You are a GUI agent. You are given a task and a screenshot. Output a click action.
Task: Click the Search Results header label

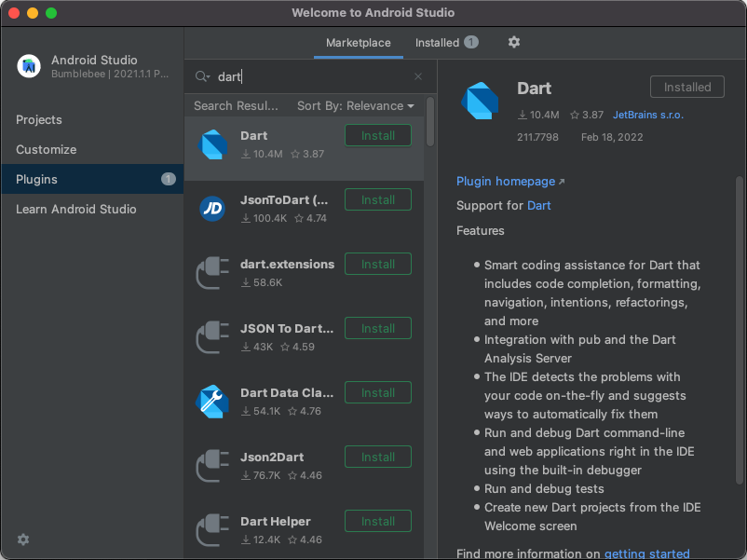tap(236, 106)
